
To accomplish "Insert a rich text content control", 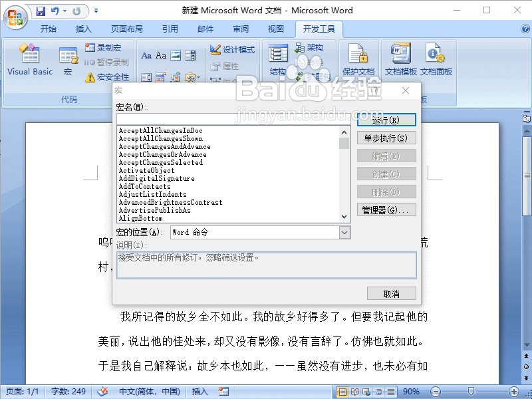I will click(x=146, y=55).
